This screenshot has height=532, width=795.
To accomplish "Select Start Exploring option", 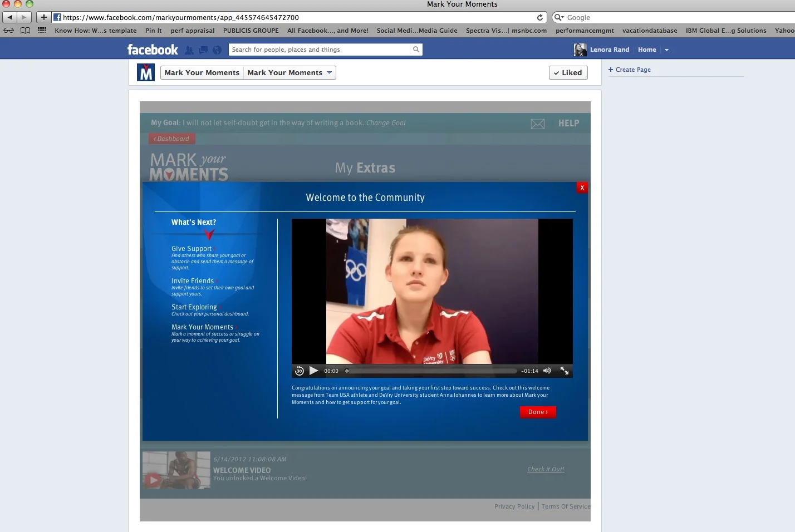I will point(194,307).
